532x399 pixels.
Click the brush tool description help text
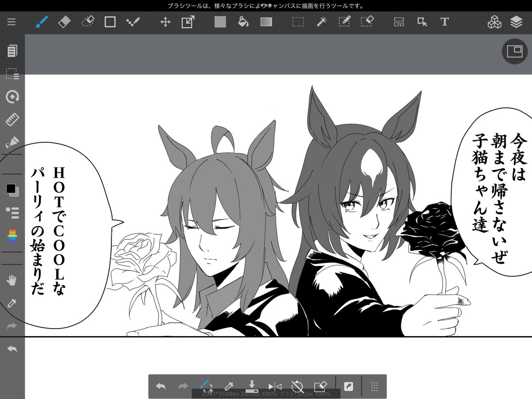266,6
